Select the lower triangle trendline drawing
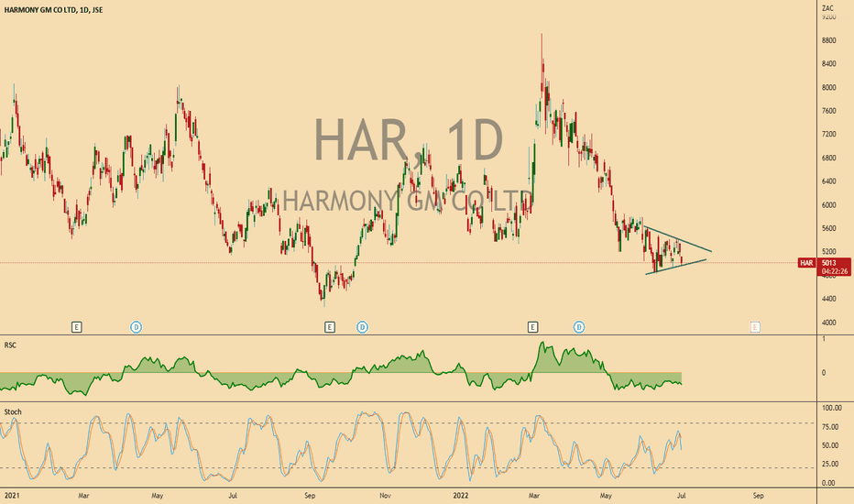 [x=676, y=267]
